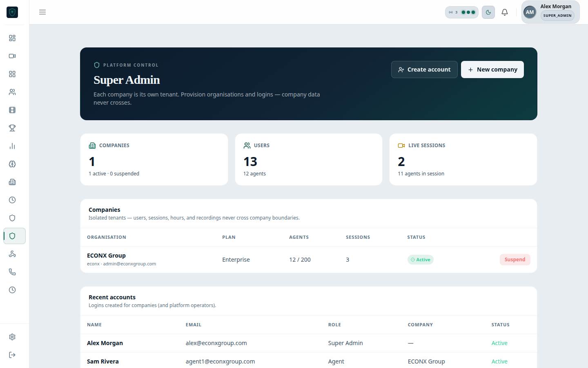Open the settings gear in sidebar
This screenshot has width=588, height=368.
tap(12, 337)
